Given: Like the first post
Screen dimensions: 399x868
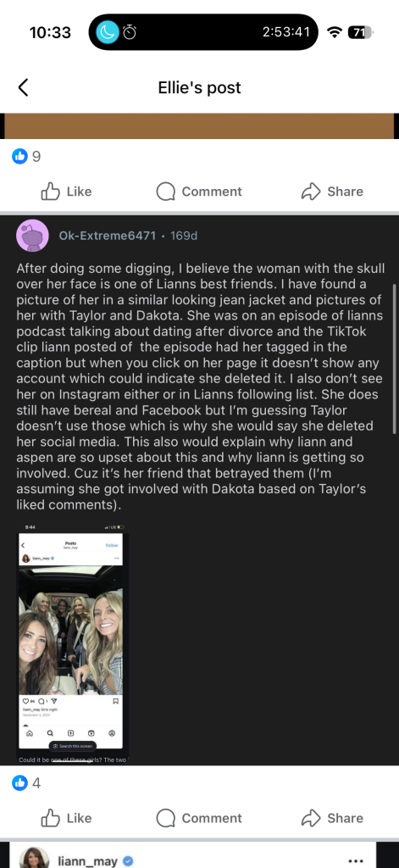Looking at the screenshot, I should [66, 192].
